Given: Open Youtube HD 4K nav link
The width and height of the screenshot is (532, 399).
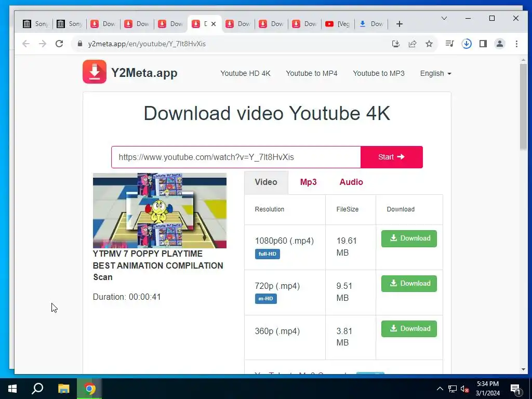Looking at the screenshot, I should pos(245,73).
